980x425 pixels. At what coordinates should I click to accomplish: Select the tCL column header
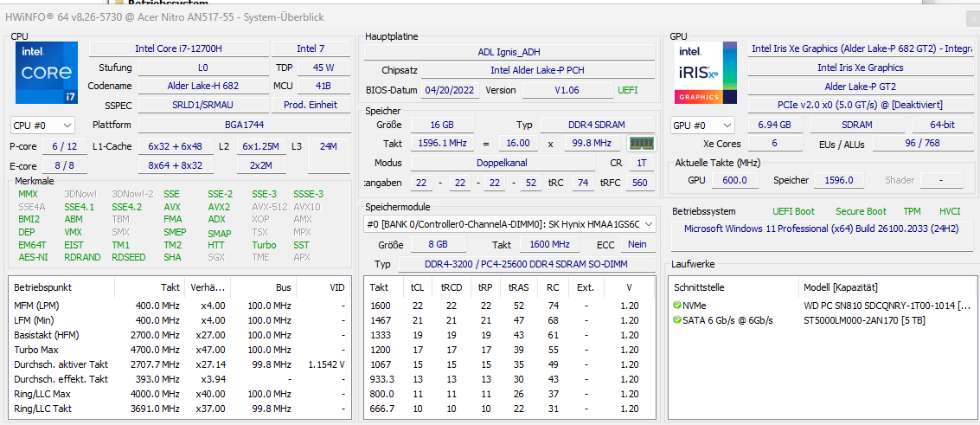pos(417,287)
